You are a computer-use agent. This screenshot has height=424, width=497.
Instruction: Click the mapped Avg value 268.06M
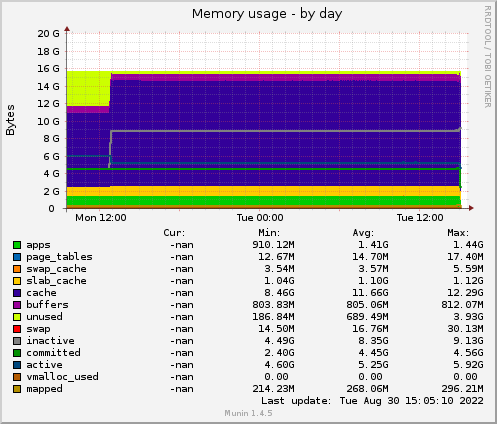tap(367, 389)
